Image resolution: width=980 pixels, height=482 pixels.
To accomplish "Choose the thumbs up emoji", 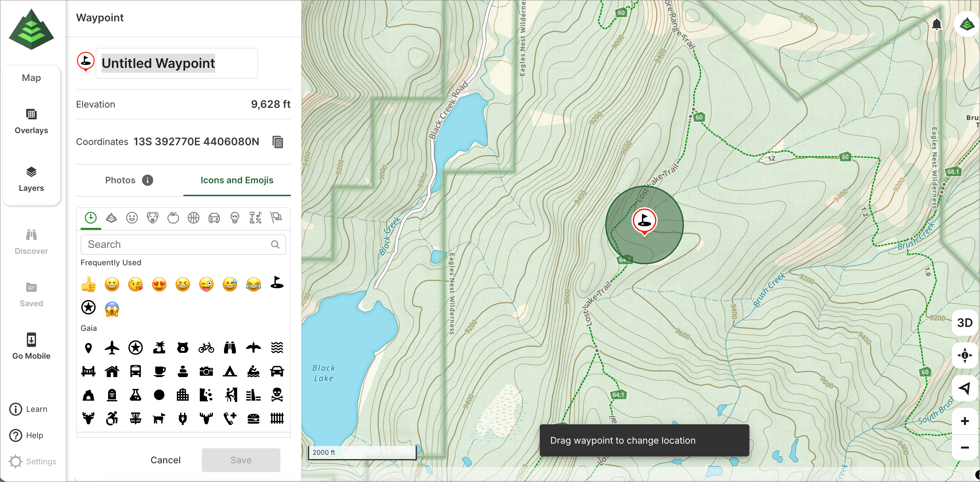I will [x=89, y=284].
